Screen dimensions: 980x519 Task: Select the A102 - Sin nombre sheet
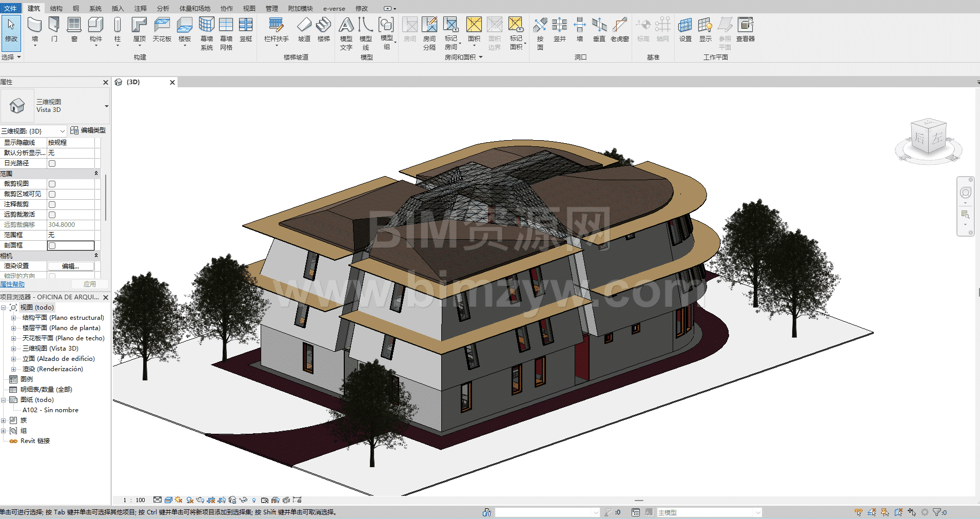tap(50, 410)
